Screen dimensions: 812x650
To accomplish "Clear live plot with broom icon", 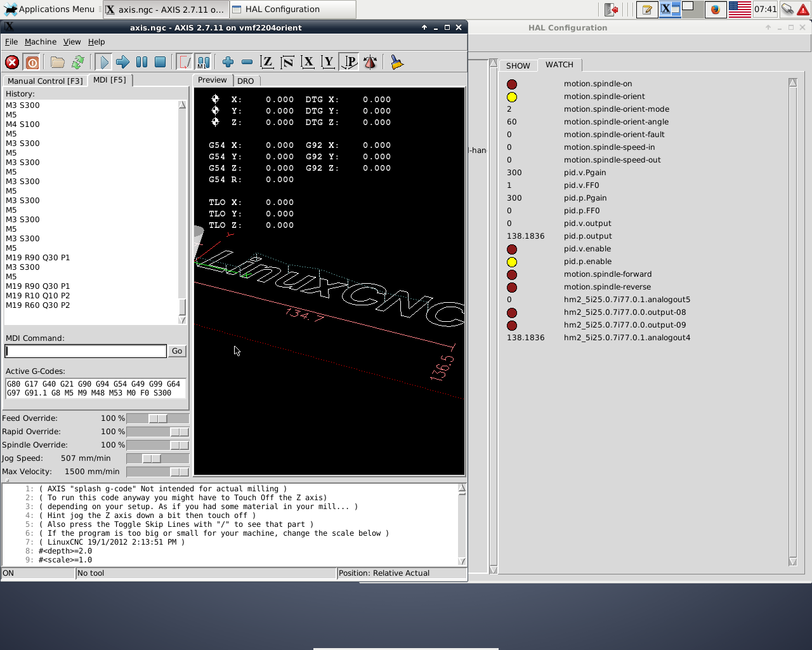I will pyautogui.click(x=396, y=62).
